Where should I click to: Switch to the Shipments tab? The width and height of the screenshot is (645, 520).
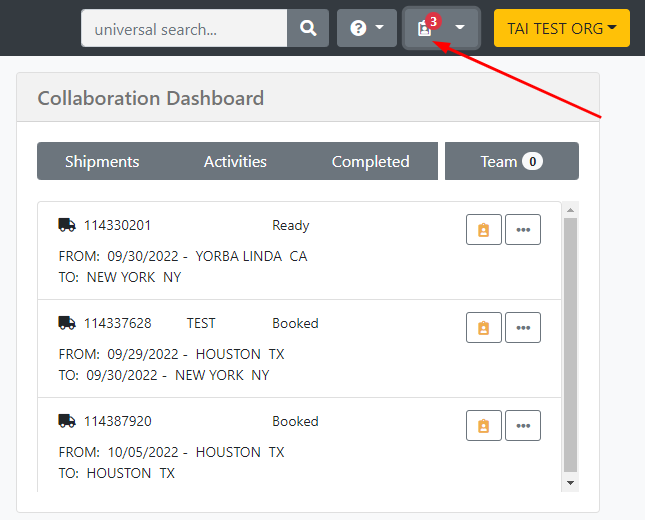click(x=102, y=161)
